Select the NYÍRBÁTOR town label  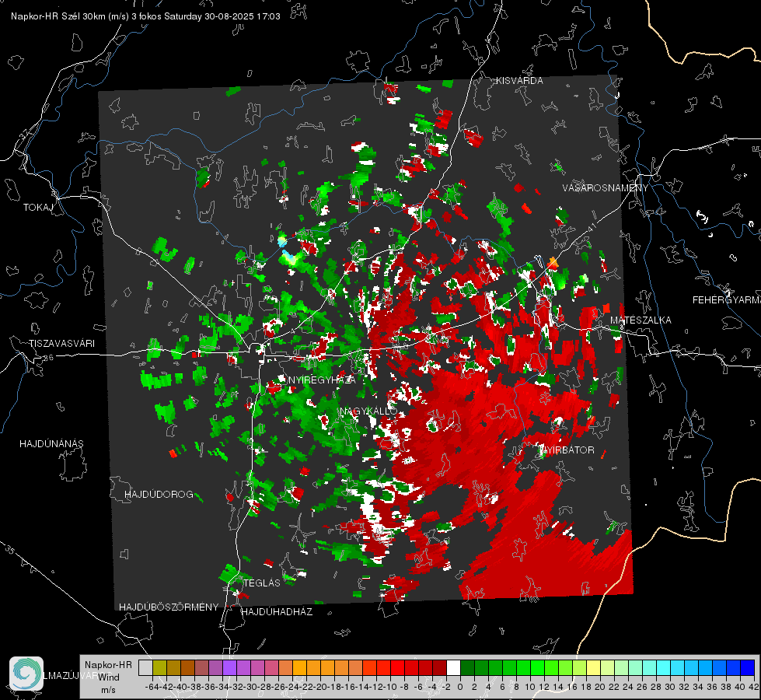[x=567, y=450]
